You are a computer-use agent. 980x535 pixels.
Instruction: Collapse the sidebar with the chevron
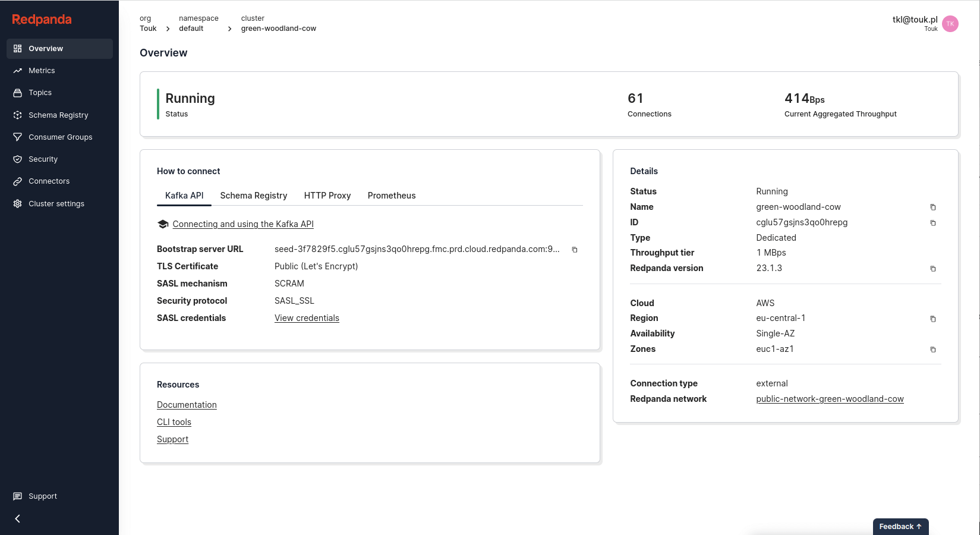pyautogui.click(x=18, y=519)
